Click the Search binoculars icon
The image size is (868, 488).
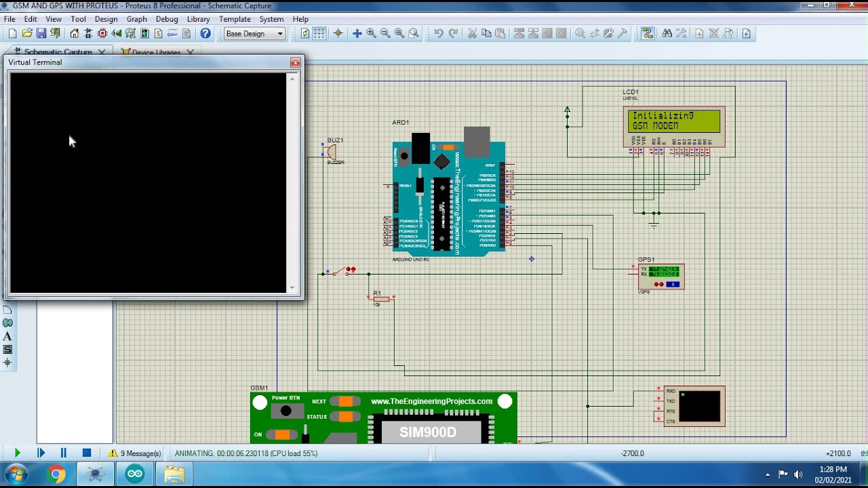pos(667,33)
